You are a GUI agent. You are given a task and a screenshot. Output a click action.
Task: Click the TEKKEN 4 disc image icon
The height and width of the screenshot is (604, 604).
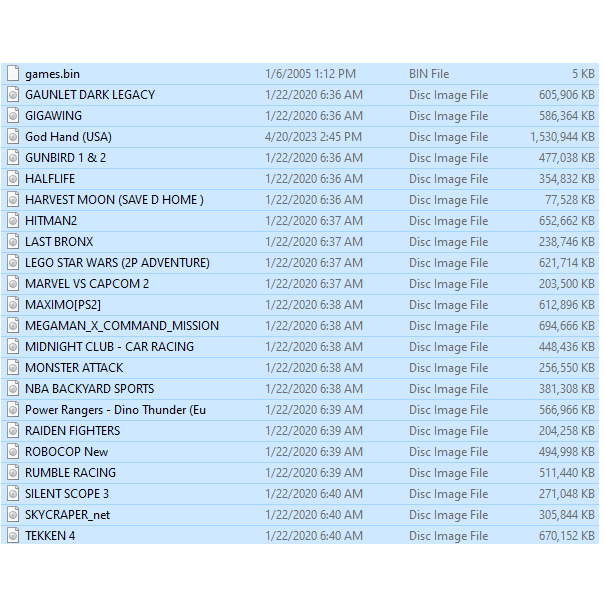click(x=13, y=536)
